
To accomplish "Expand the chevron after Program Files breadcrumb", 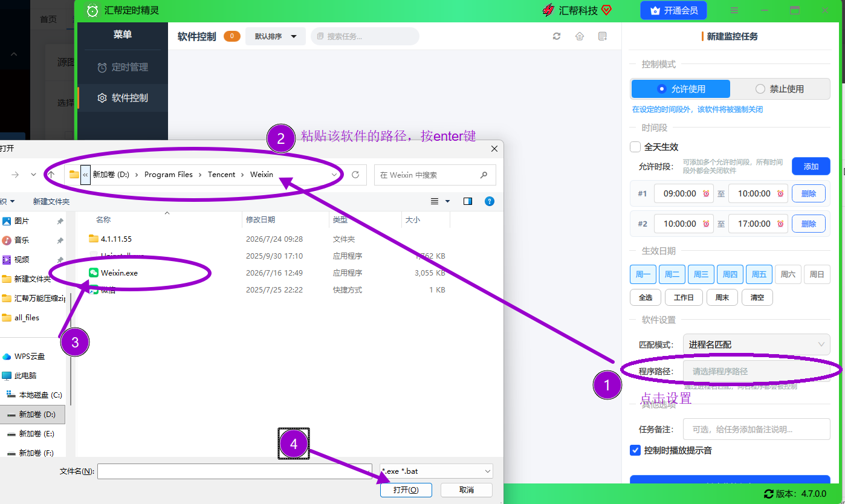I will tap(200, 175).
